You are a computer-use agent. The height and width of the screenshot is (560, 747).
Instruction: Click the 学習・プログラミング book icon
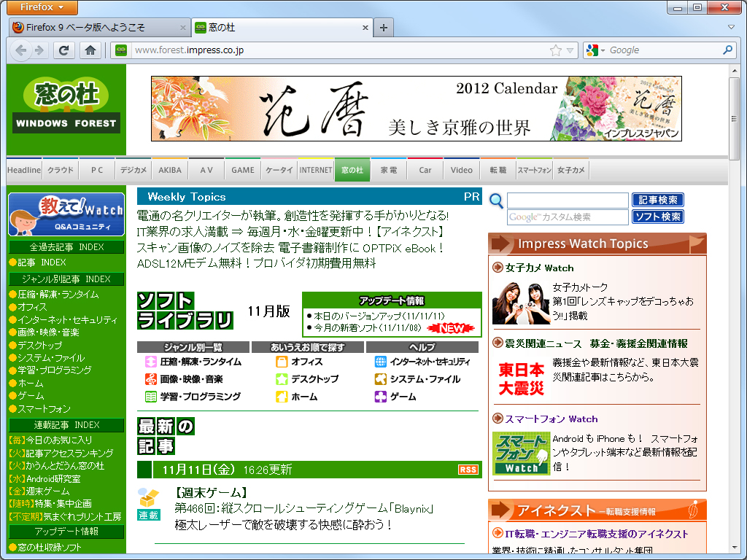(151, 396)
